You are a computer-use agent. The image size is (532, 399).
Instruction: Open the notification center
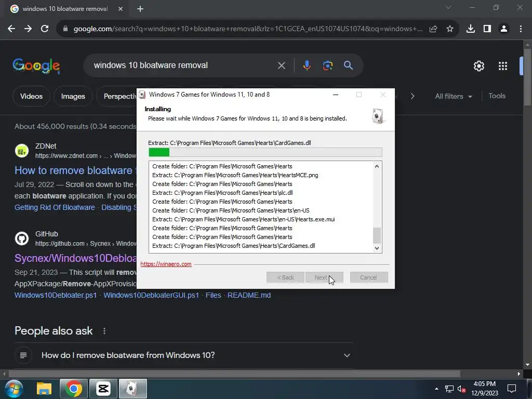coord(511,389)
